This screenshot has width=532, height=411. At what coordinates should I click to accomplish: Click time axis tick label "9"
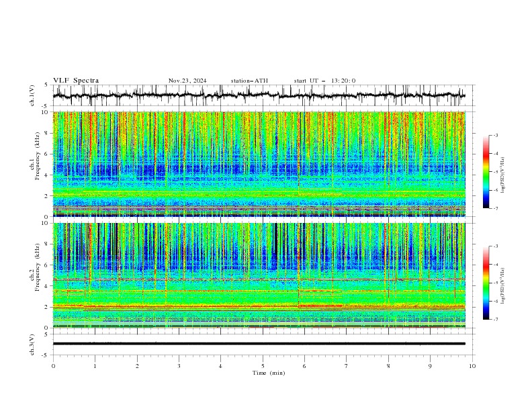click(430, 366)
